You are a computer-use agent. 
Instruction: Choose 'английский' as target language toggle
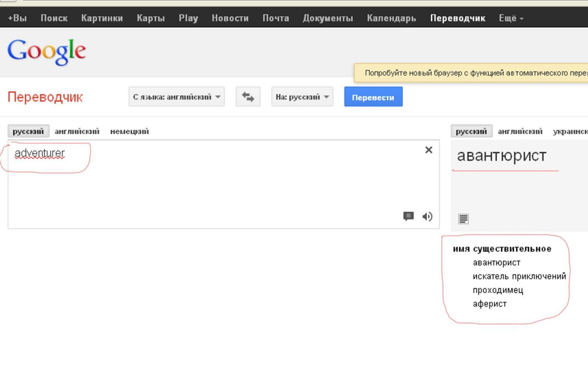pos(520,131)
